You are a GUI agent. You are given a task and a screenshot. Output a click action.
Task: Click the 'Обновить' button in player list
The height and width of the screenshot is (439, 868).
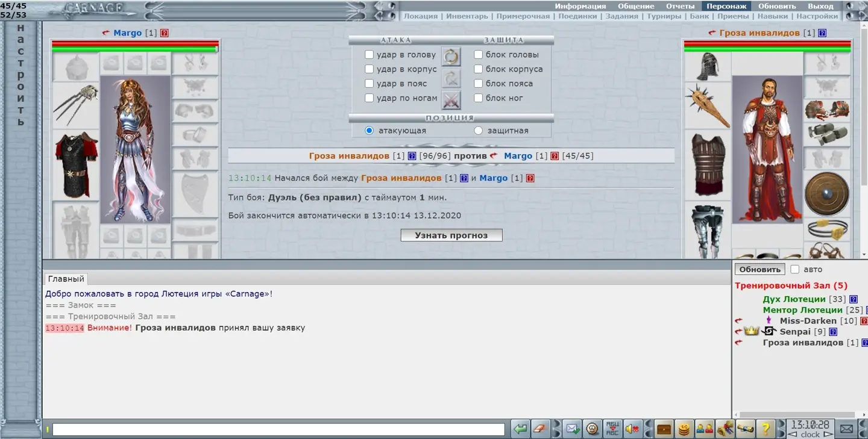pyautogui.click(x=759, y=269)
